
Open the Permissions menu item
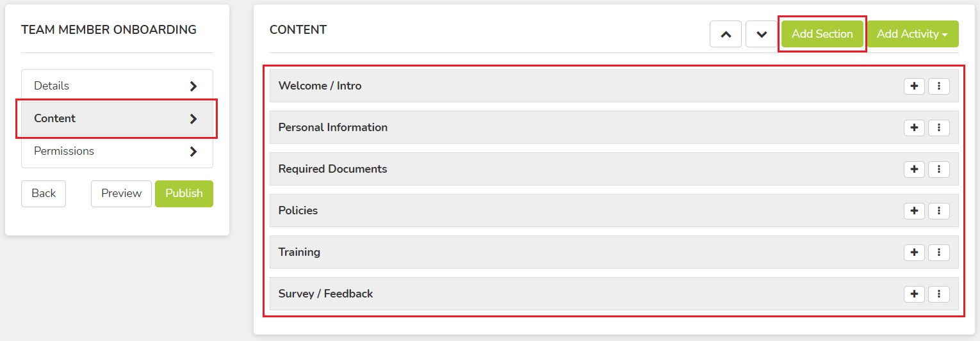pos(117,151)
